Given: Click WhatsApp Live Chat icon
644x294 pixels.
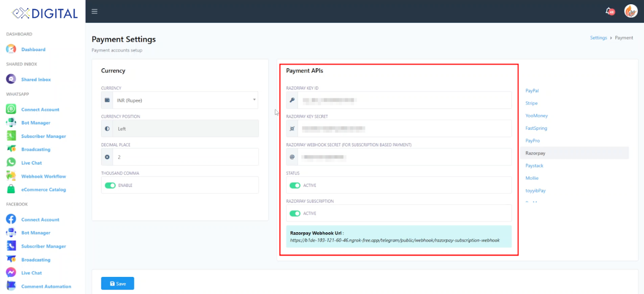Looking at the screenshot, I should coord(11,163).
